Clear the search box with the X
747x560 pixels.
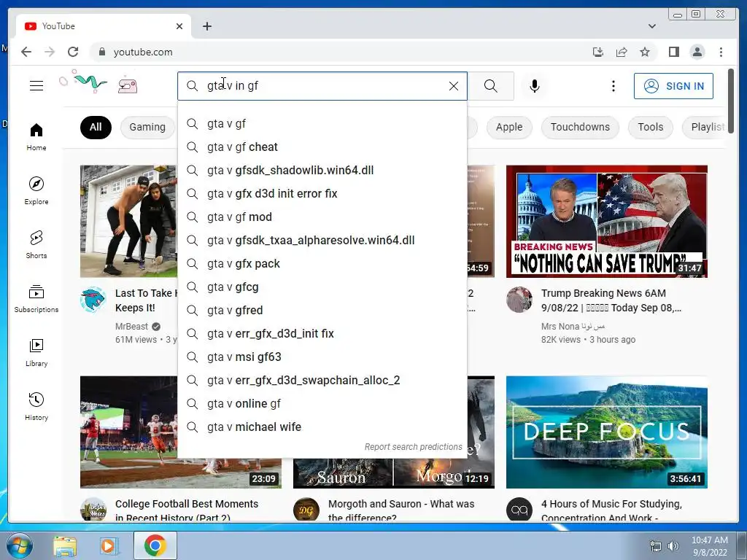454,86
